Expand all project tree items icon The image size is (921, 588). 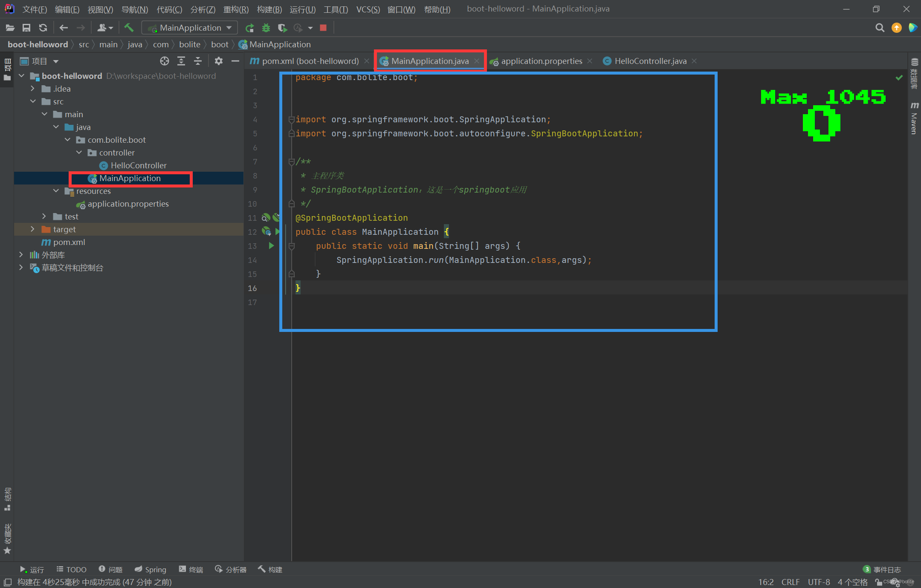[x=181, y=61]
